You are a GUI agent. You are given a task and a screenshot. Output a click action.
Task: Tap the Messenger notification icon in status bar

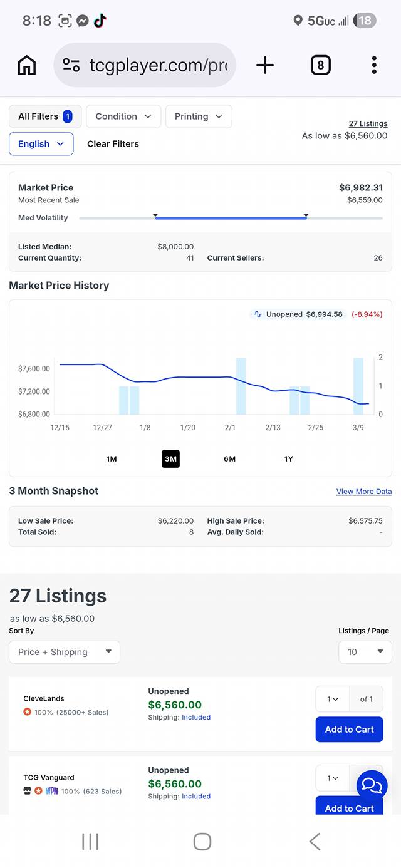tap(83, 21)
